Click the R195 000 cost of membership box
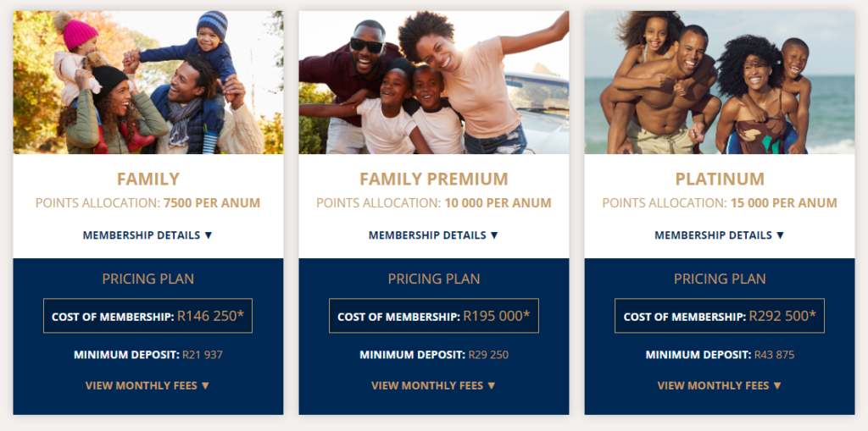This screenshot has width=868, height=431. [x=433, y=316]
